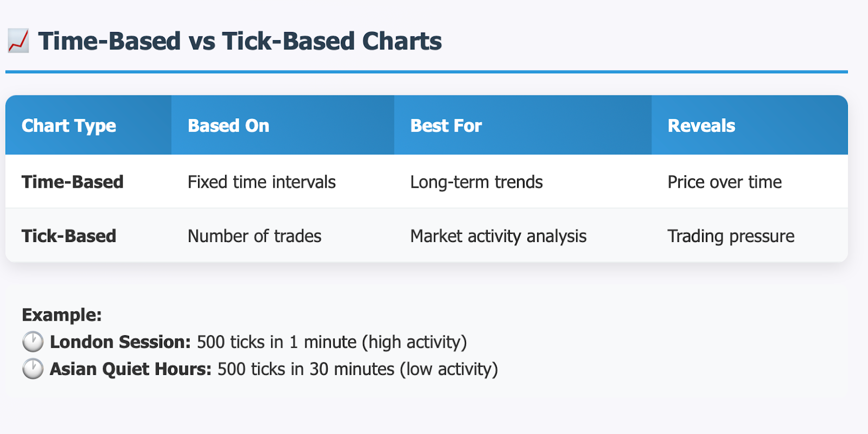Click the Reveals column header
The width and height of the screenshot is (868, 434).
(701, 126)
